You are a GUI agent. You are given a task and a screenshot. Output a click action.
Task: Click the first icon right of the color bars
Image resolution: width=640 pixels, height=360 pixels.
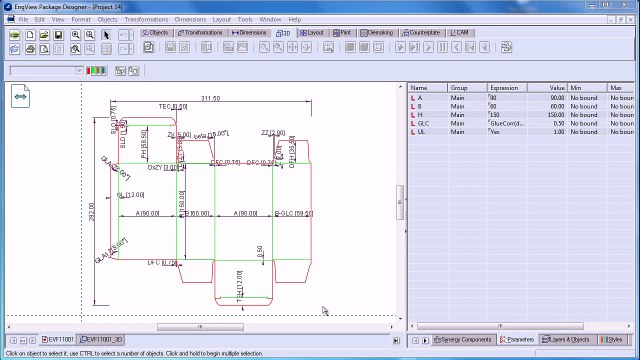120,71
